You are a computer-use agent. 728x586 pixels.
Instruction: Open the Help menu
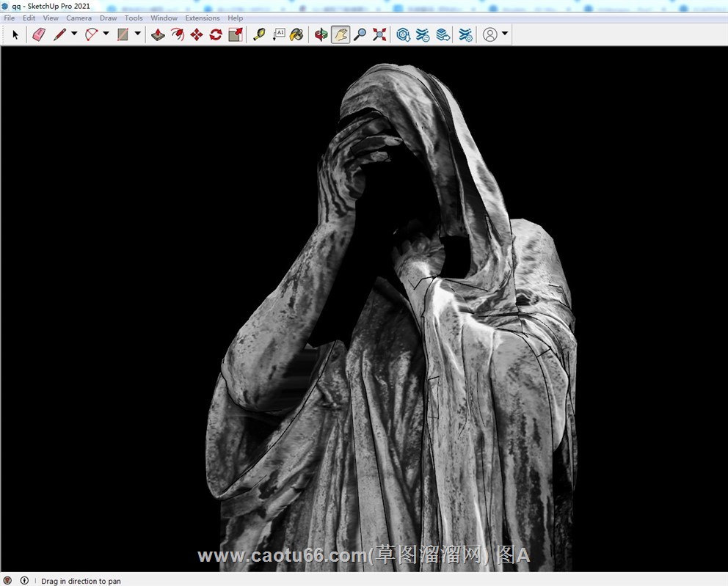pyautogui.click(x=236, y=18)
